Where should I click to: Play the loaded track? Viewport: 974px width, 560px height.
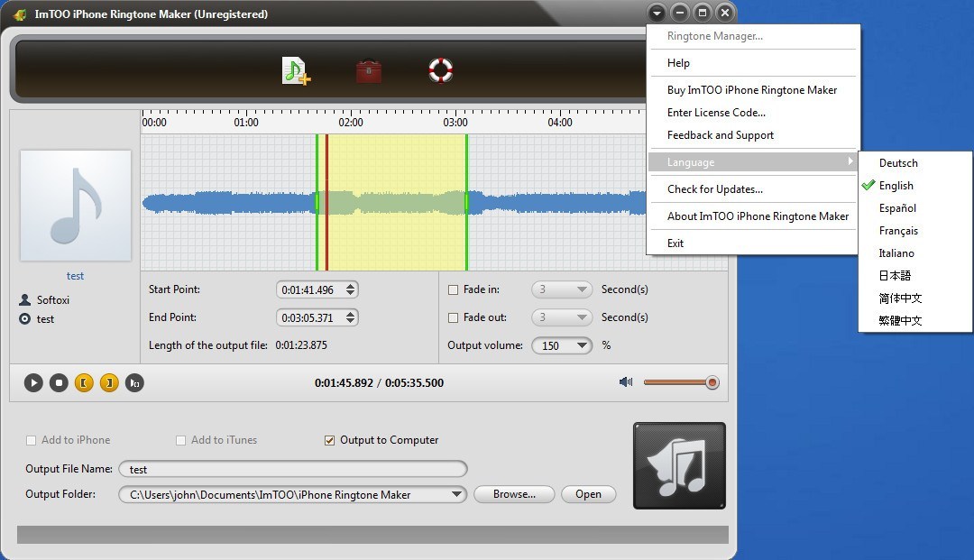pyautogui.click(x=33, y=382)
